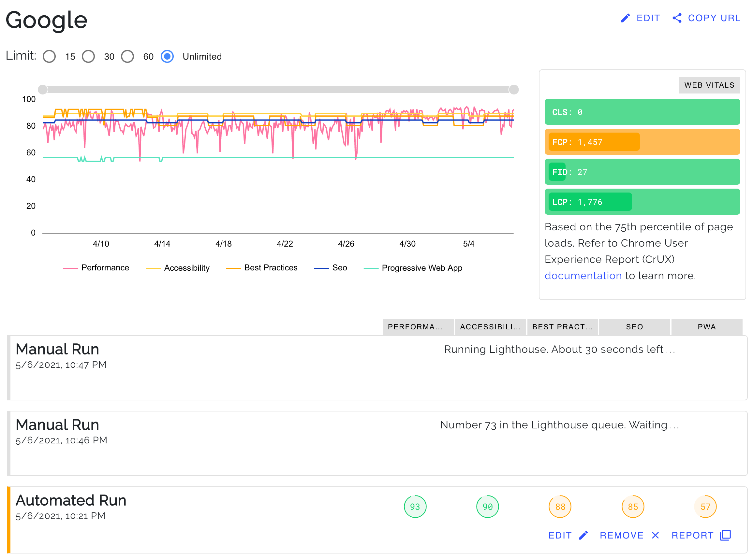Click the 85 SEO score circle
Image resolution: width=753 pixels, height=560 pixels.
633,507
